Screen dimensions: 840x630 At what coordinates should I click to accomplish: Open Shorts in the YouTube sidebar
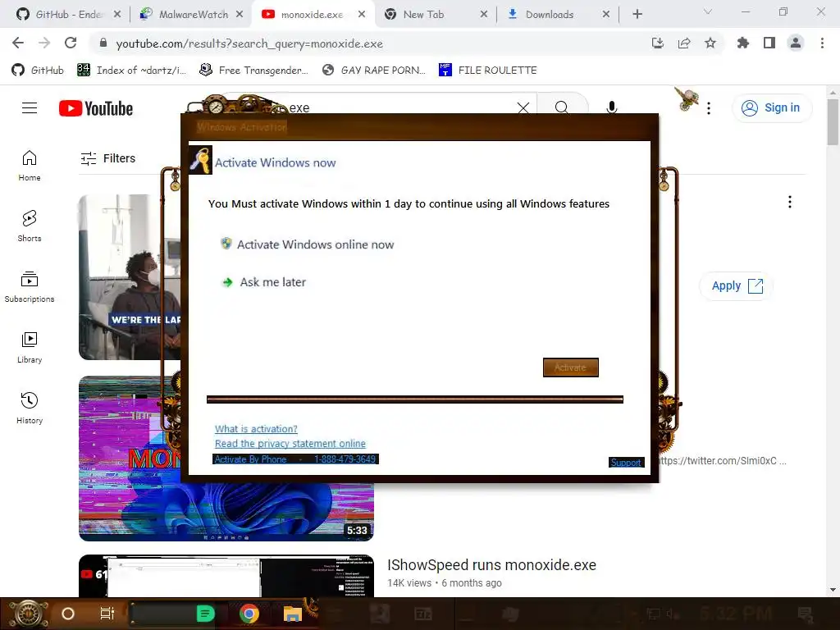click(30, 226)
